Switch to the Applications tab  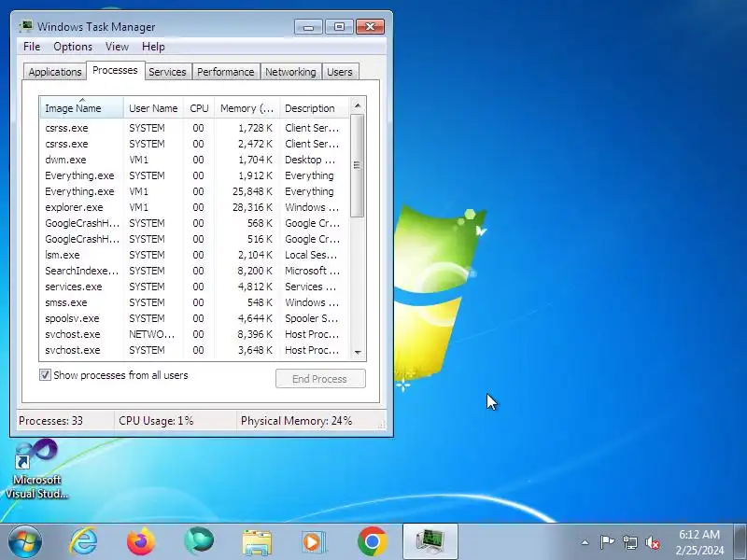click(x=55, y=72)
